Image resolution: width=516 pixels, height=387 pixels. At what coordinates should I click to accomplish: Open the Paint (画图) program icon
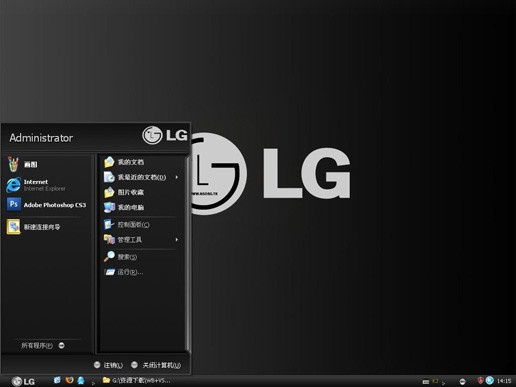[13, 164]
